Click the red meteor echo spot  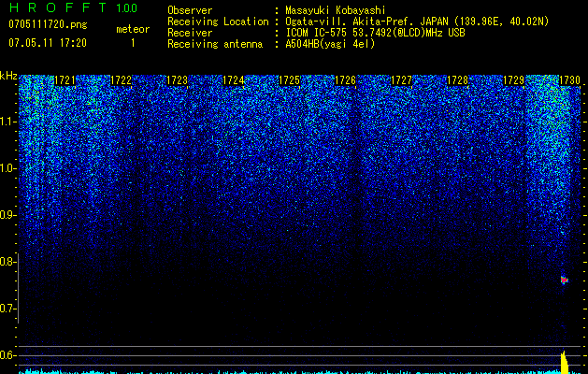(x=565, y=280)
